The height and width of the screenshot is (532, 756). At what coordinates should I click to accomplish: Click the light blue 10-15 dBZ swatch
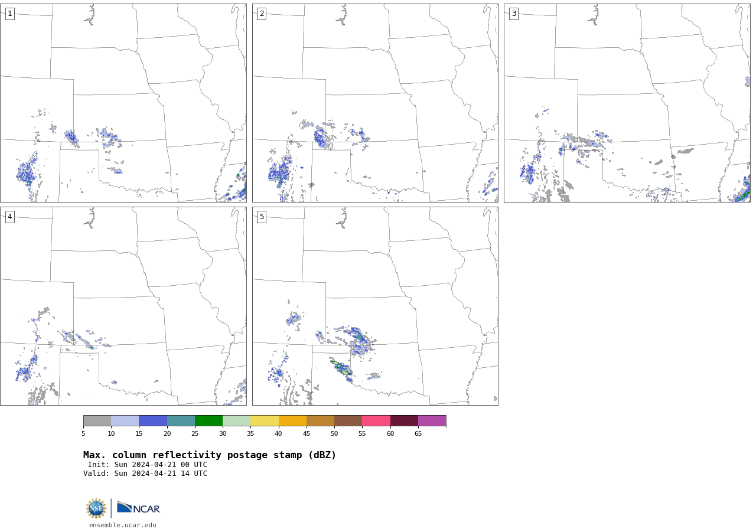tap(125, 420)
